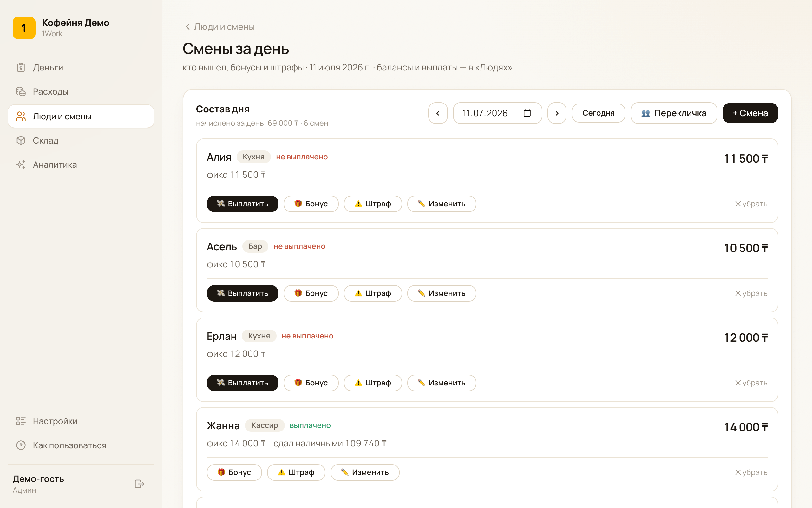Click Асель's total of 10 500 ₸

(746, 248)
